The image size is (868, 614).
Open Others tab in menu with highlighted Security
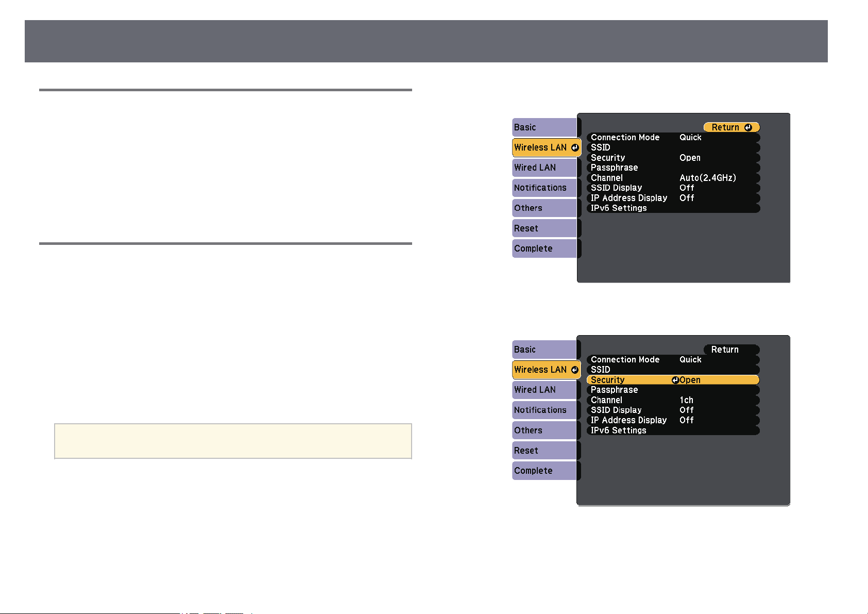point(544,430)
